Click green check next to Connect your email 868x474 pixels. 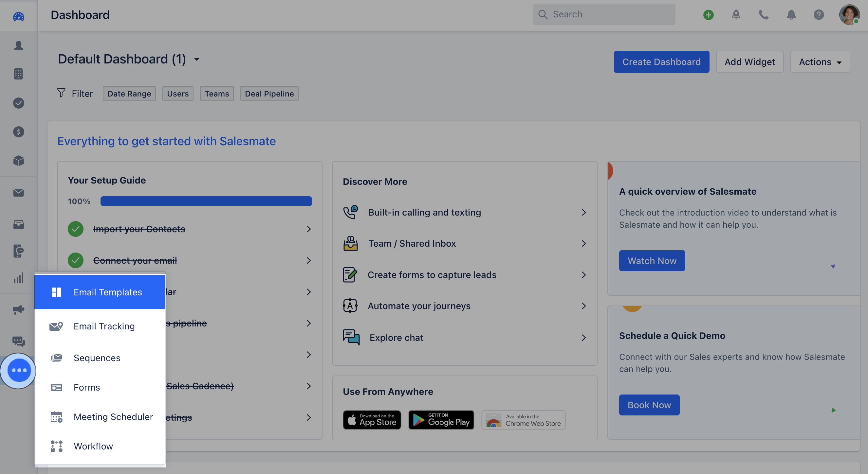[x=76, y=260]
